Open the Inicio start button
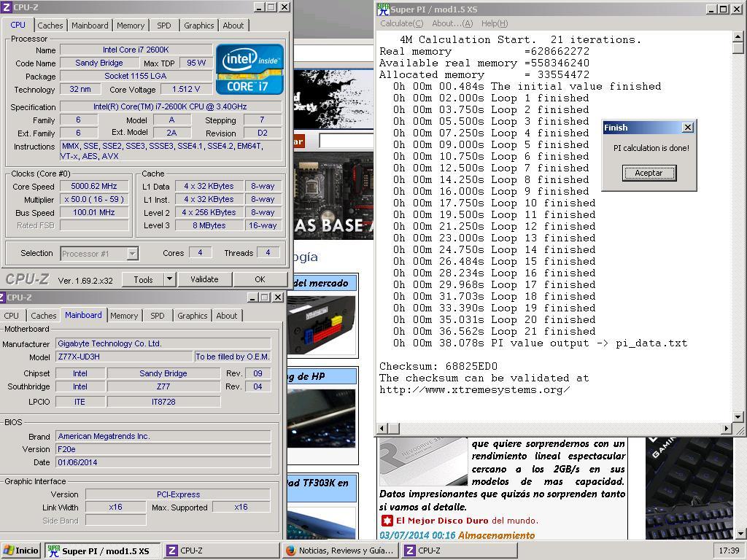 click(21, 551)
